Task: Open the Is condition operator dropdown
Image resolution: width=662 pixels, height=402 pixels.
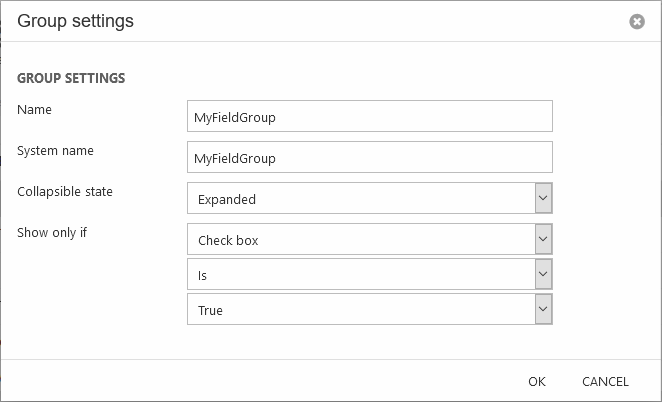Action: (360, 274)
